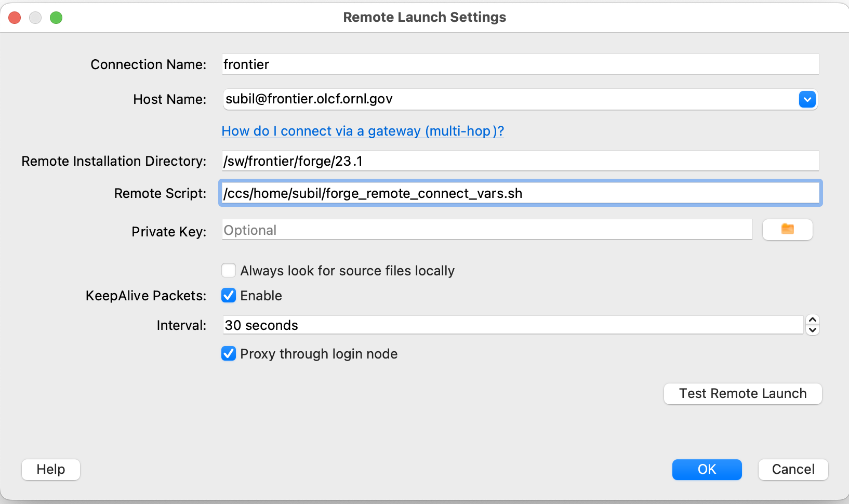Image resolution: width=849 pixels, height=504 pixels.
Task: Cancel the Remote Launch Settings dialog
Action: pyautogui.click(x=793, y=469)
